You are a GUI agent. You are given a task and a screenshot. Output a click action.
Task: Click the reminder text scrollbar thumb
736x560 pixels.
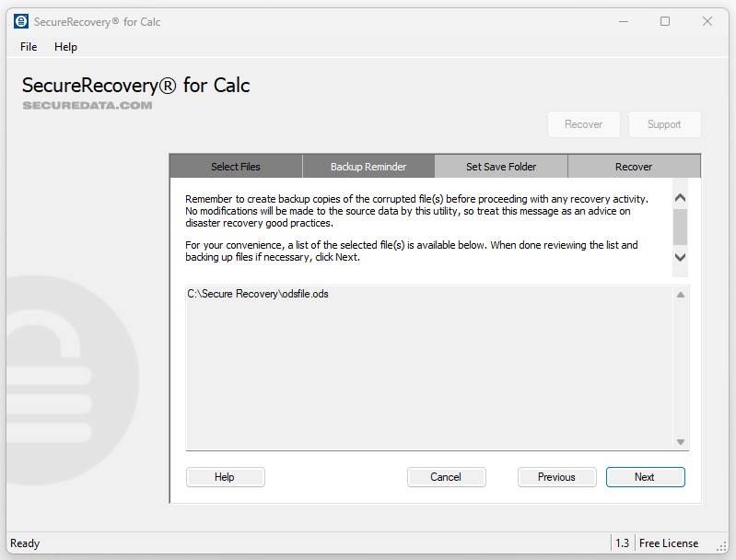[681, 225]
